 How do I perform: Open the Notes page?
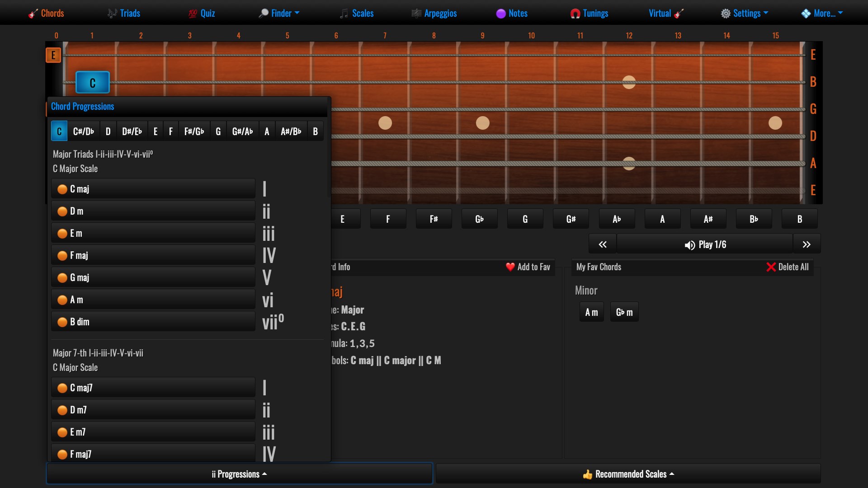pos(512,13)
